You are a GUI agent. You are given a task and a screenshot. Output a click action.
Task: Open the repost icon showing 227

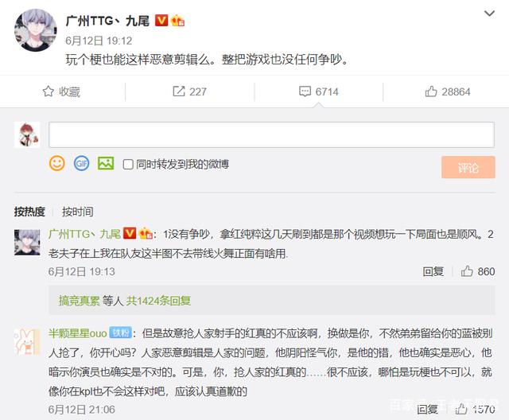click(x=188, y=91)
